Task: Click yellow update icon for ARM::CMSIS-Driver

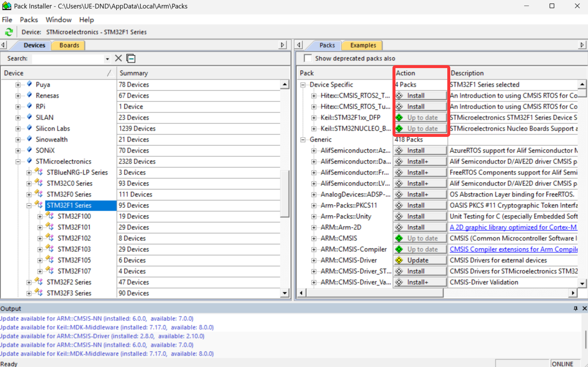Action: pyautogui.click(x=399, y=260)
